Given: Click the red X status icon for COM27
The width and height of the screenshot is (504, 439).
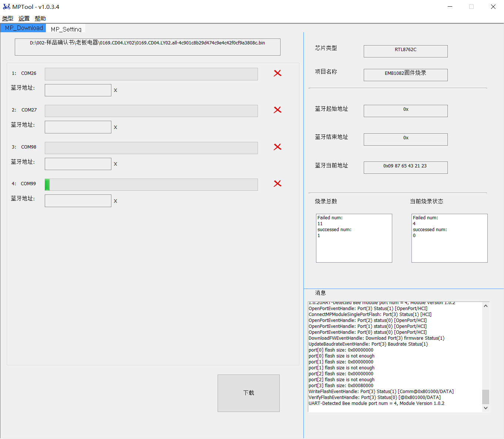Looking at the screenshot, I should pyautogui.click(x=278, y=110).
